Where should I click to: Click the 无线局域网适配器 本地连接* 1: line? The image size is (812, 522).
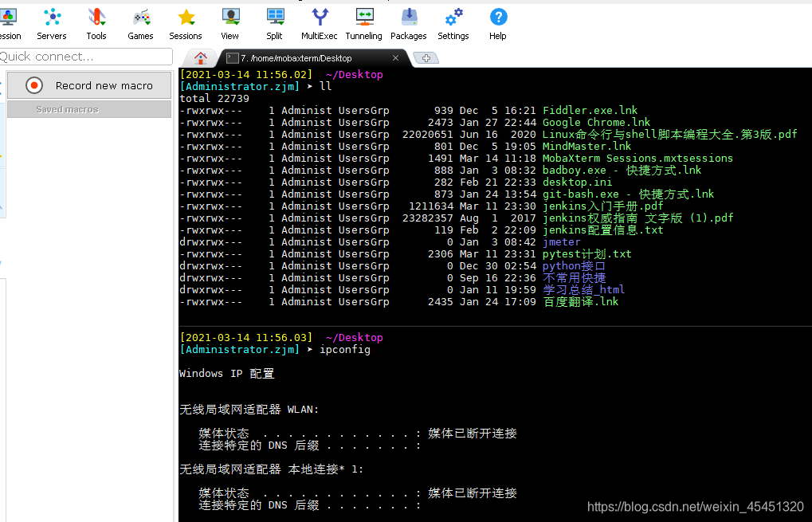tap(272, 469)
